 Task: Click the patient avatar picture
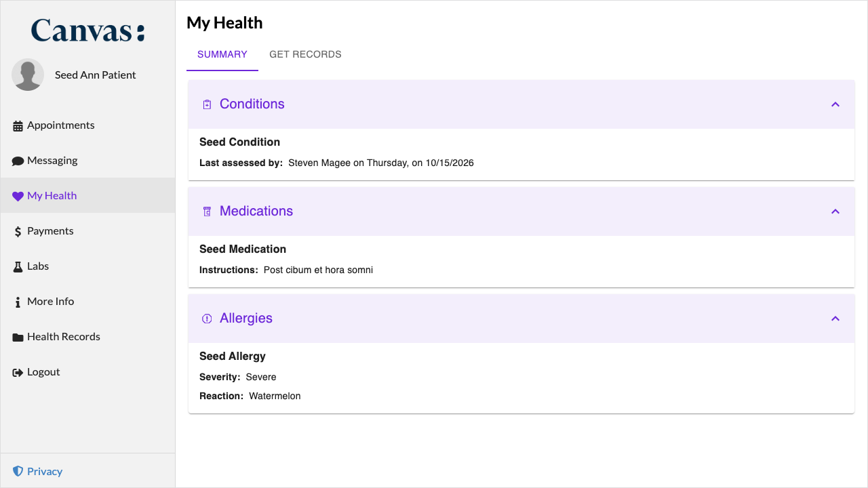click(x=28, y=75)
